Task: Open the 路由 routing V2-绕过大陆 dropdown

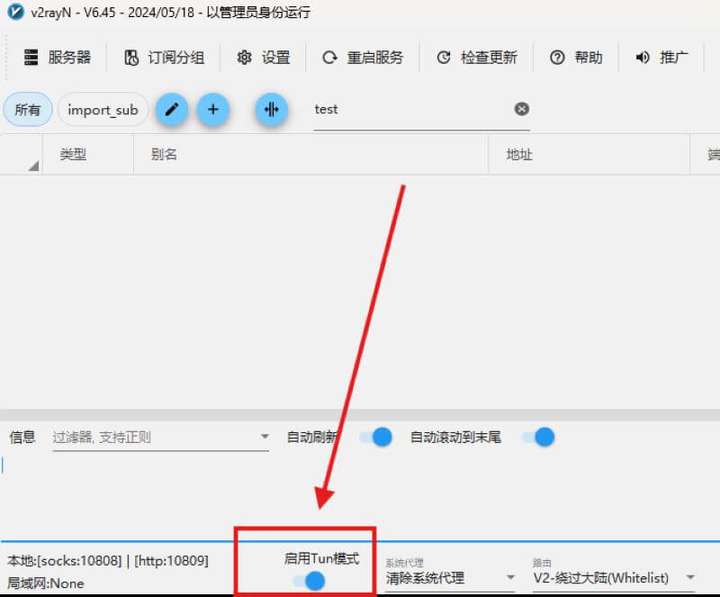Action: tap(614, 577)
